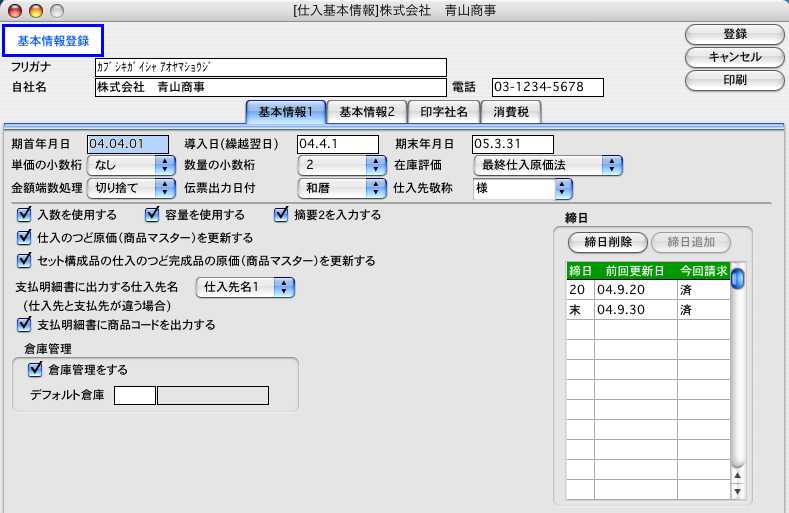Open the 金額端数処理 dropdown
This screenshot has height=513, width=789.
tap(130, 187)
